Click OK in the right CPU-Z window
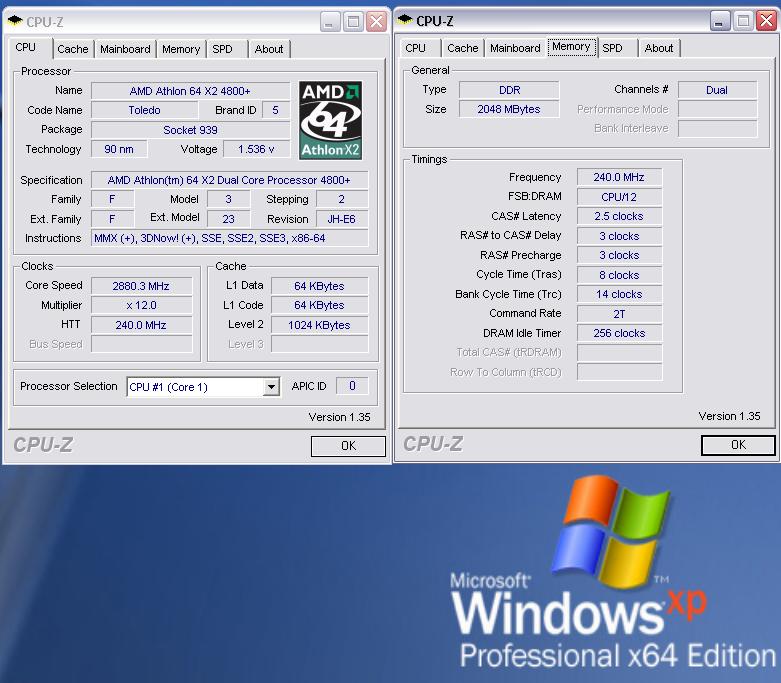Image resolution: width=781 pixels, height=683 pixels. pyautogui.click(x=738, y=445)
